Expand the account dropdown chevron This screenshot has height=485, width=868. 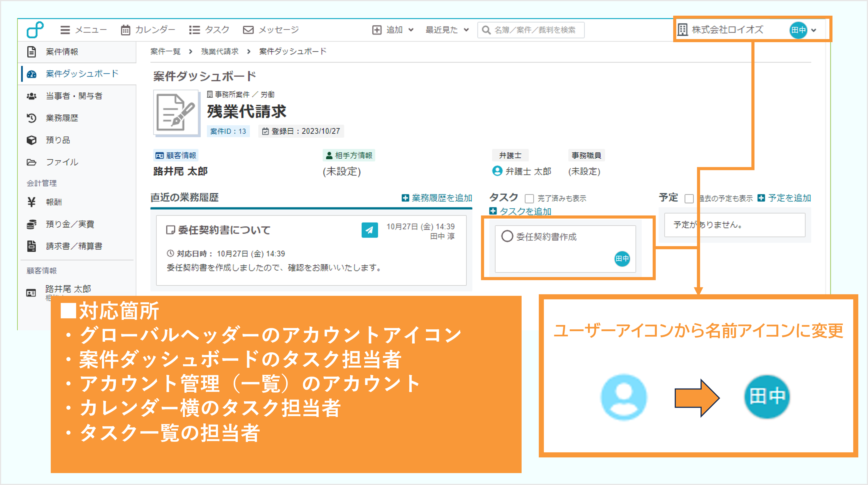click(814, 30)
